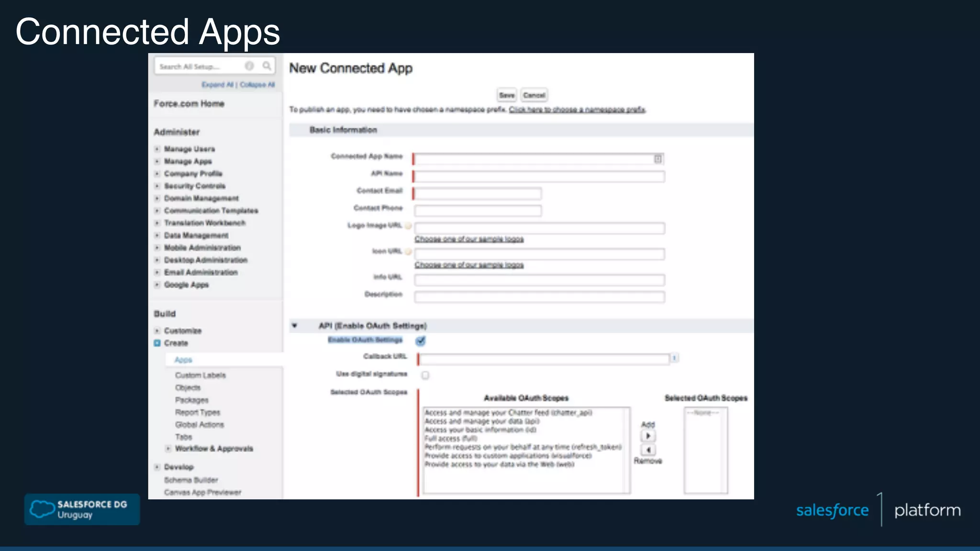980x551 pixels.
Task: Click the Add arrow for OAuth scopes
Action: pos(648,436)
